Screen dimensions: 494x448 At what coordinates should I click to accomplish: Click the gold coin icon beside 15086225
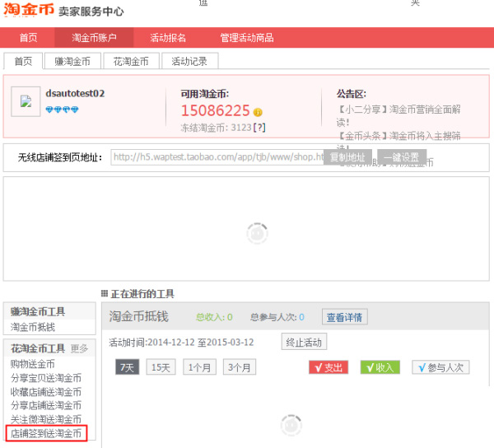tap(258, 112)
